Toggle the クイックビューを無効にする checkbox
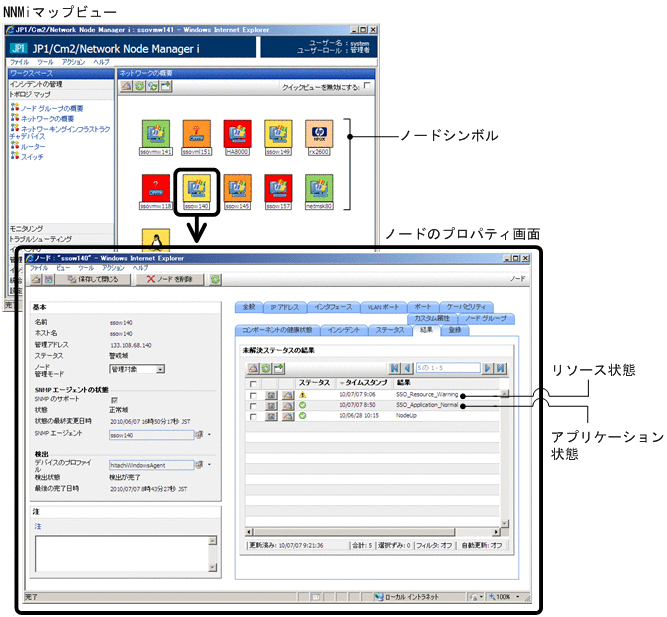The height and width of the screenshot is (617, 667). coord(367,86)
